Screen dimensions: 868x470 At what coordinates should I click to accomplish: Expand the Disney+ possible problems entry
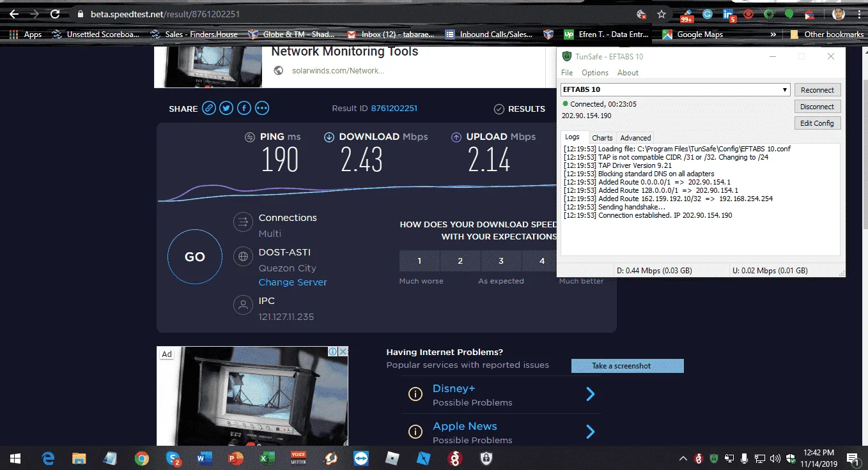[591, 394]
